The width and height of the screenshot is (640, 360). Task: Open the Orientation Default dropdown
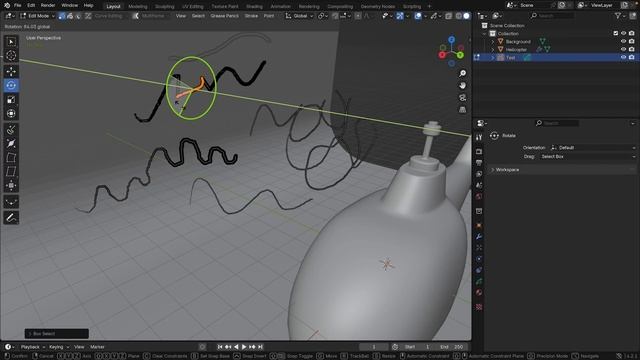593,148
